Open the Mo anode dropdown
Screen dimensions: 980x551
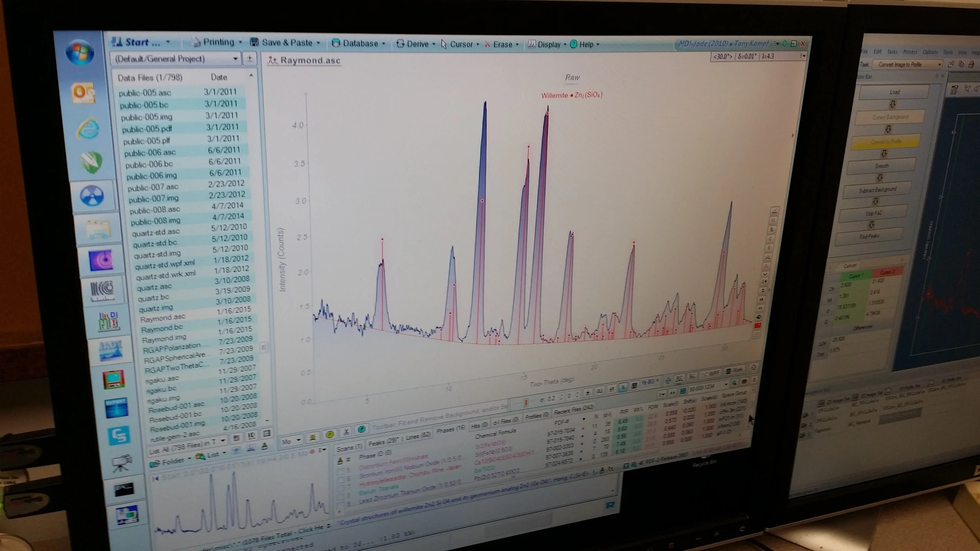[291, 441]
